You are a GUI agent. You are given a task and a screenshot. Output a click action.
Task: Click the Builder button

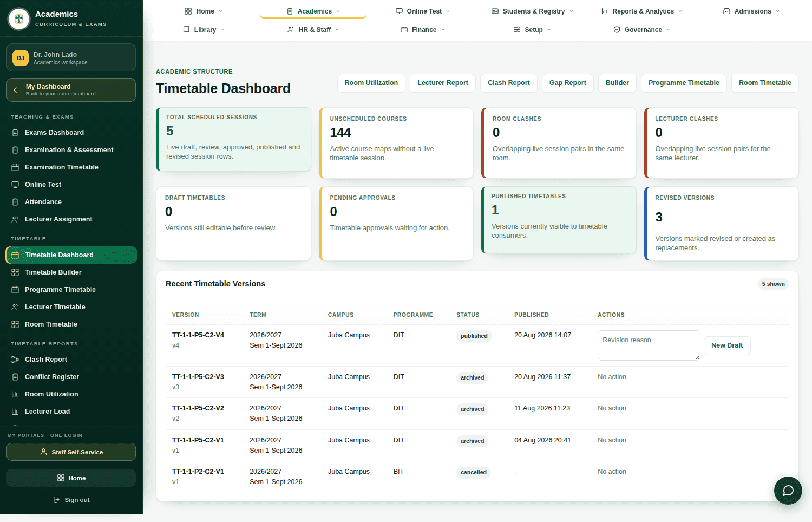pyautogui.click(x=617, y=83)
